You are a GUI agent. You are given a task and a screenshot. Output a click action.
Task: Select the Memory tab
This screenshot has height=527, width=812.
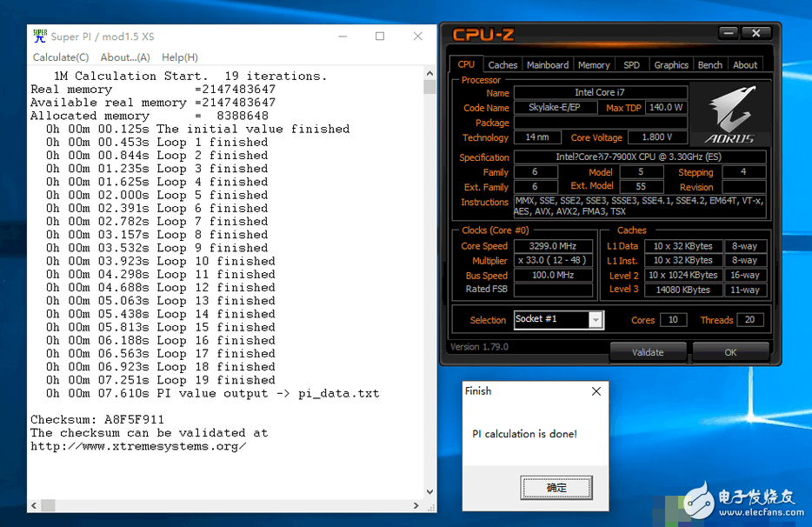point(594,63)
